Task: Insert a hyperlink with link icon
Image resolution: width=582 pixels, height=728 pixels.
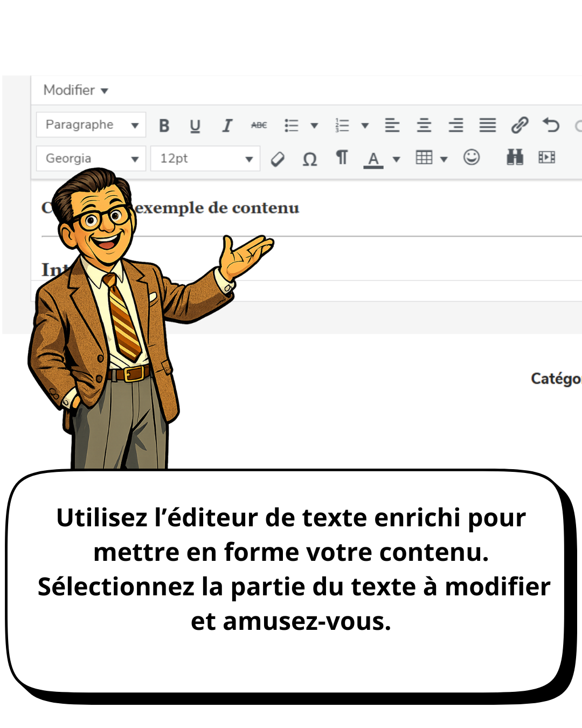Action: 519,126
